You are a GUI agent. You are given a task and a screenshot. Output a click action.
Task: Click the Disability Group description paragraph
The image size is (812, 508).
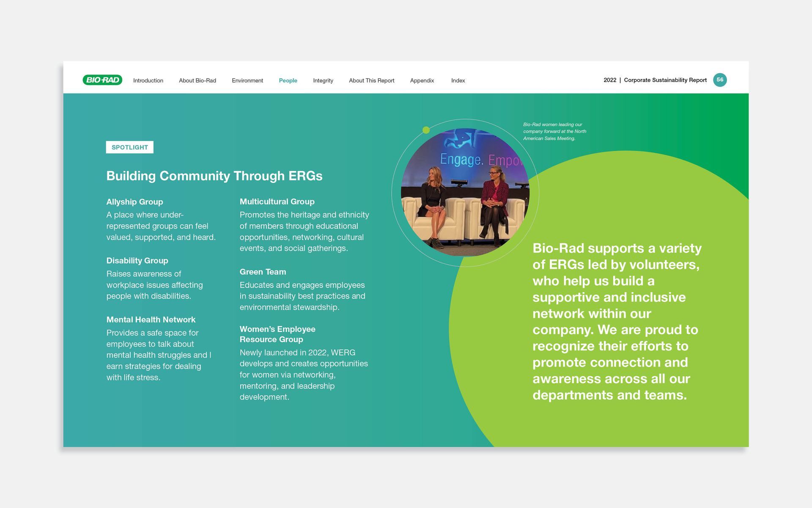(154, 285)
